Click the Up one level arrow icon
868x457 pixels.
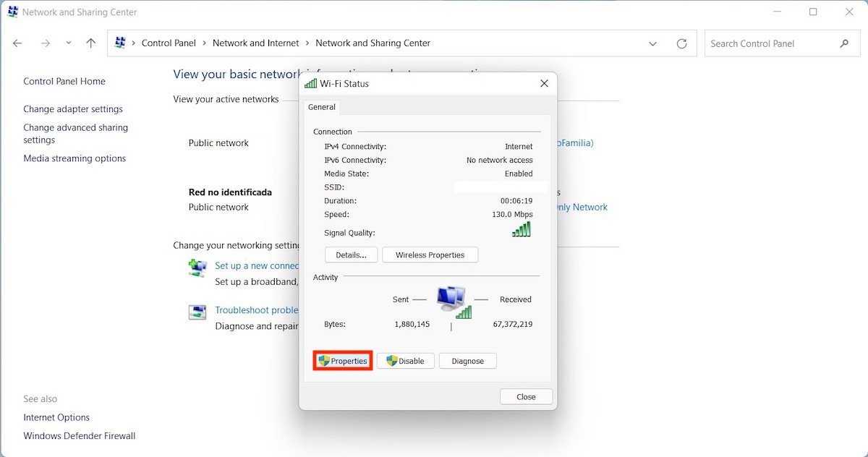(x=90, y=43)
